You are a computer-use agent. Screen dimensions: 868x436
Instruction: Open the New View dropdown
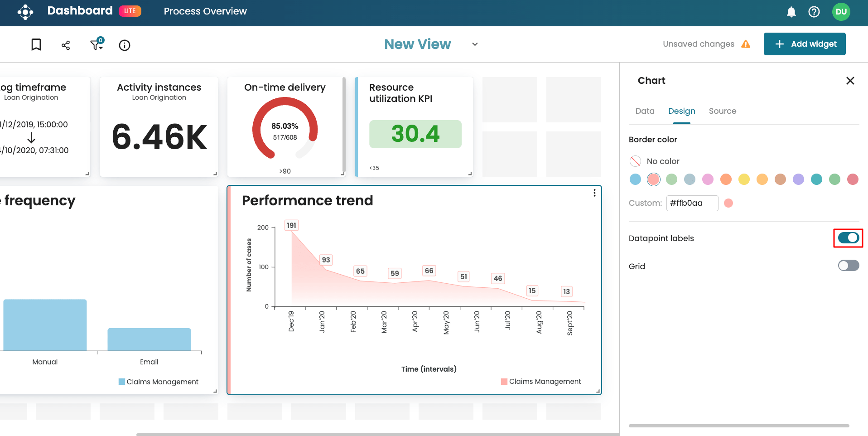(x=474, y=44)
